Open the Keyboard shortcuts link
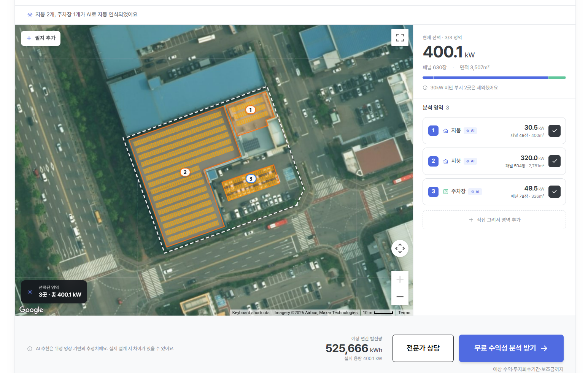This screenshot has width=588, height=373. [251, 313]
